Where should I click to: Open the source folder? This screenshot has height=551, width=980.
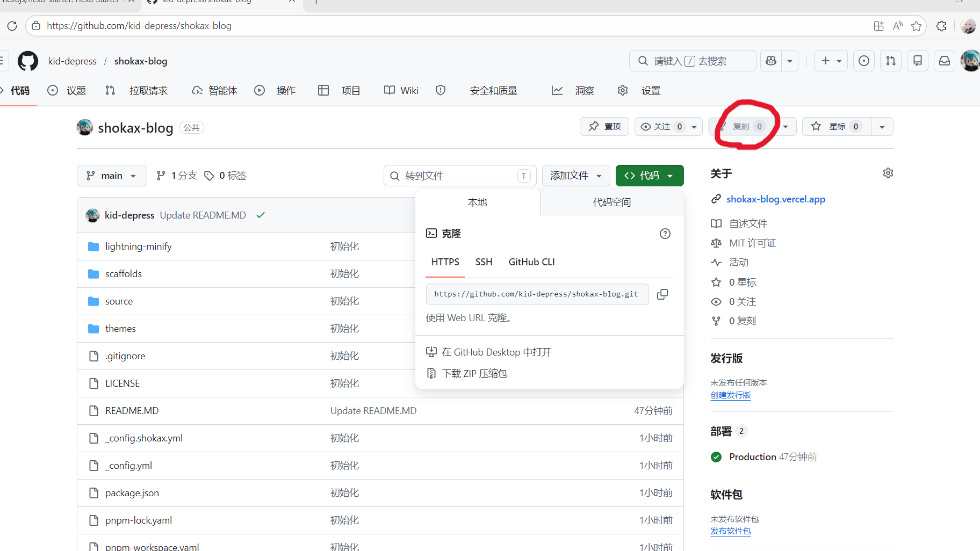[119, 301]
